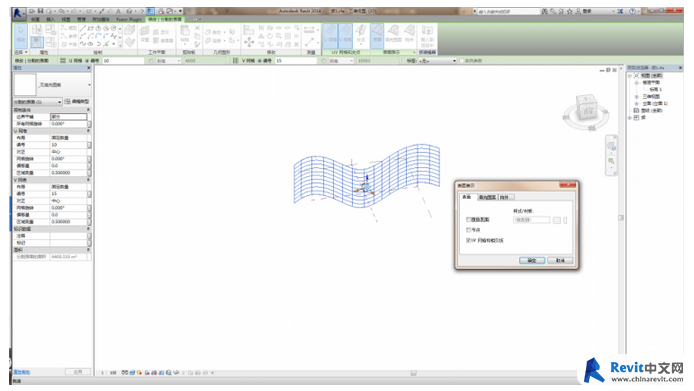Select U Grid distance radio button
This screenshot has width=694, height=391.
[151, 61]
